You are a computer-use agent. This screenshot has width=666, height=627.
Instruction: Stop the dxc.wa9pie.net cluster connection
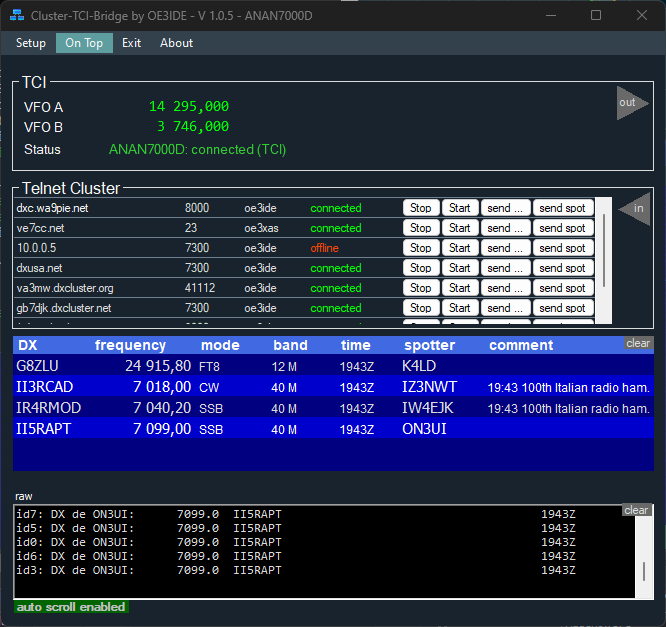pos(420,208)
